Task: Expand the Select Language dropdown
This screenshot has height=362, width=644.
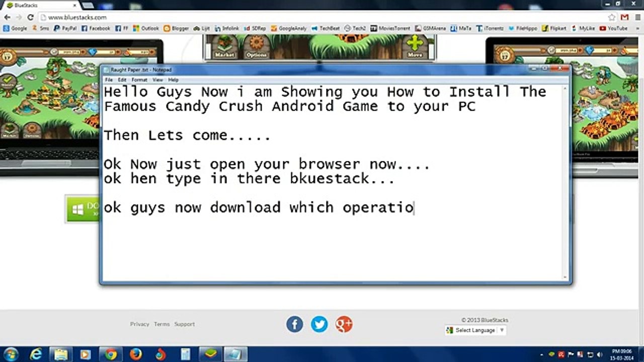Action: tap(475, 330)
